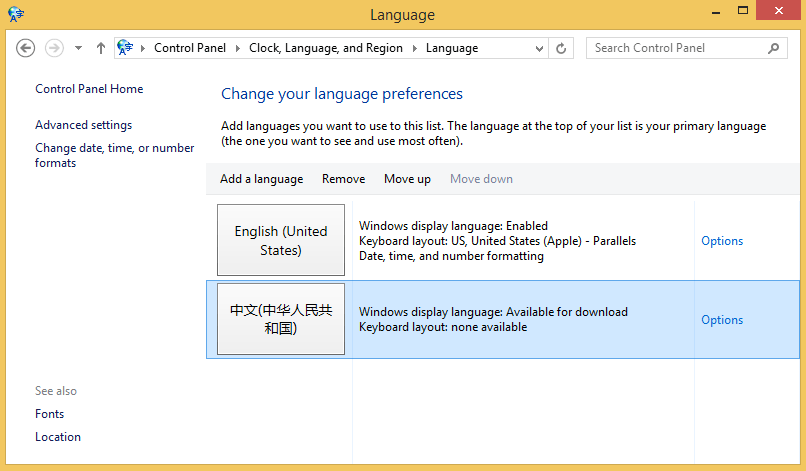Open Location under See also
Screen dimensions: 806x471
coord(58,437)
